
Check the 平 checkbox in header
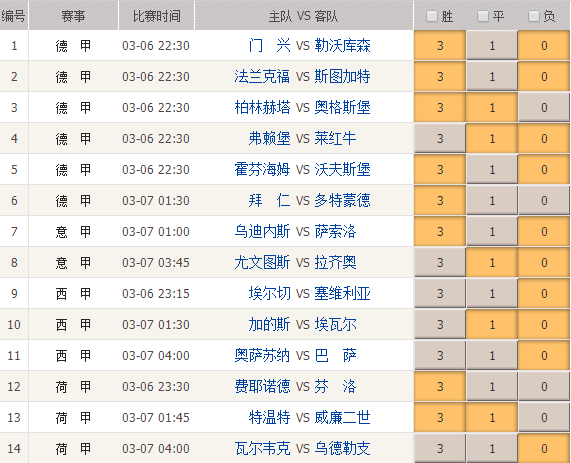483,16
